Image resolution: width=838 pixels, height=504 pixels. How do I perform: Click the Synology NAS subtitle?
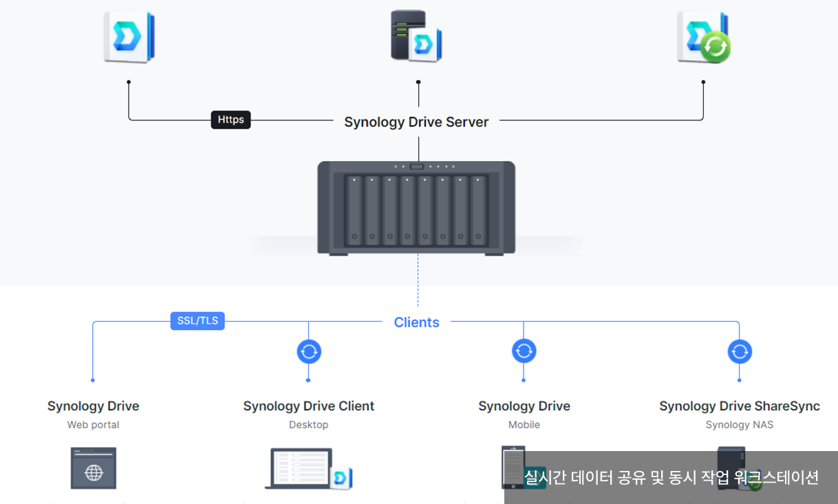coord(740,424)
